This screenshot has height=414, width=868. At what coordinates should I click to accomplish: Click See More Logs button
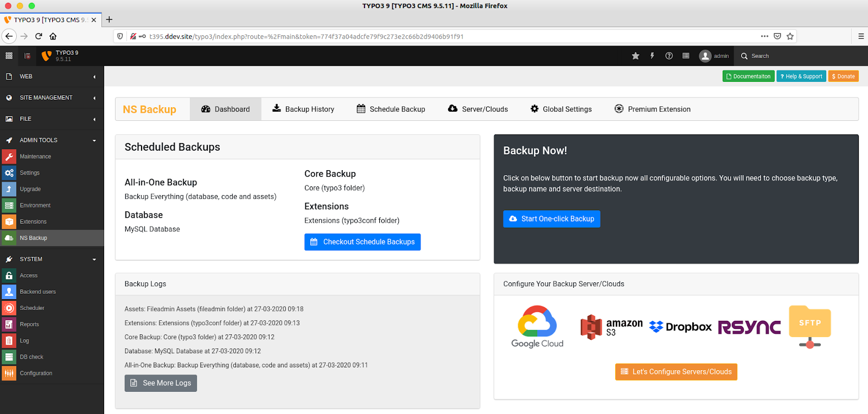click(161, 383)
